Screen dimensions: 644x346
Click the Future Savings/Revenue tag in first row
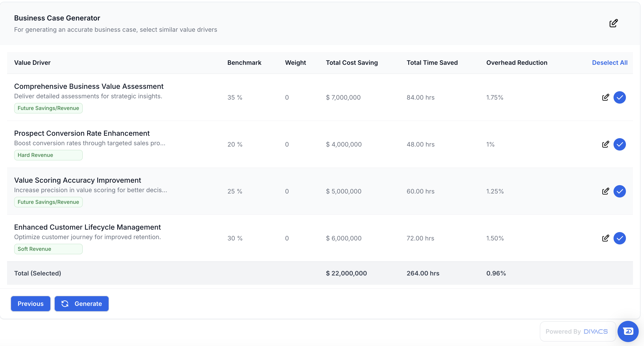48,108
